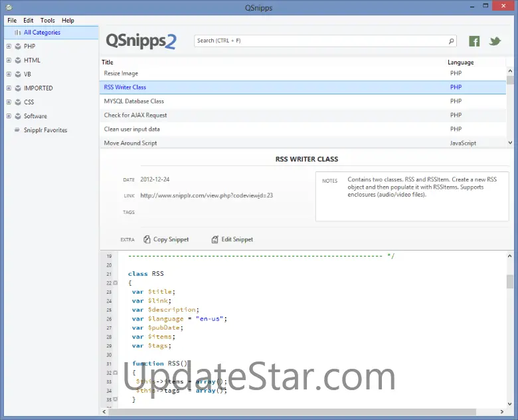
Task: Open the Edit menu
Action: [29, 21]
